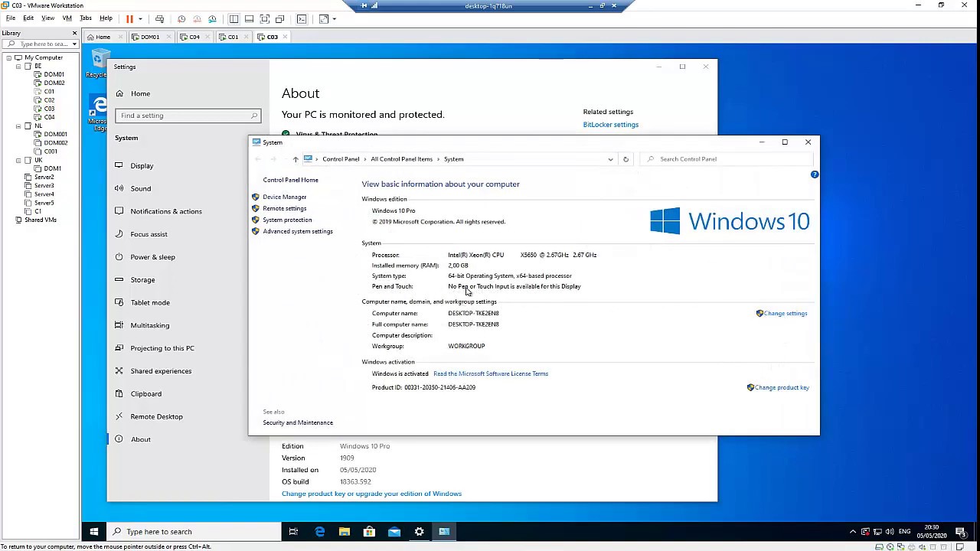The height and width of the screenshot is (551, 980).
Task: Click Change settings for computer name
Action: 785,313
